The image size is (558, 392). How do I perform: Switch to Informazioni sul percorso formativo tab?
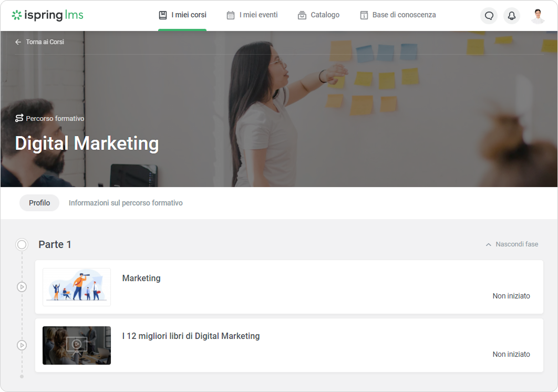point(126,203)
